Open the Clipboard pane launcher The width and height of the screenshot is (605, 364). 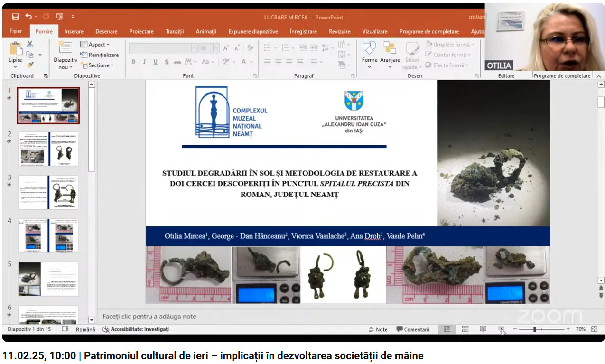[46, 76]
